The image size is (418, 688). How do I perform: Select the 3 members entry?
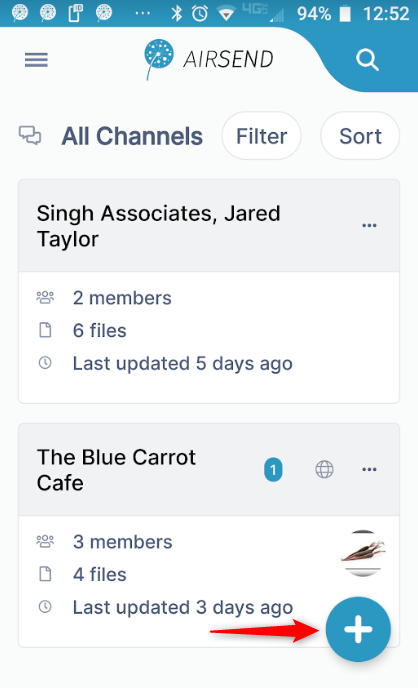(x=122, y=542)
